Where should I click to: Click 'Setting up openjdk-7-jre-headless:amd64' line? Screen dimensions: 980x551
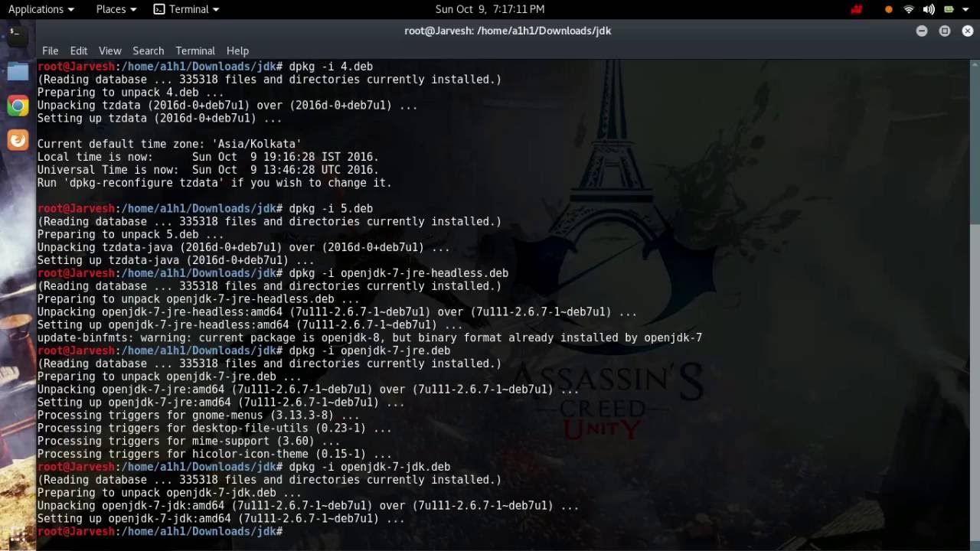click(x=250, y=325)
